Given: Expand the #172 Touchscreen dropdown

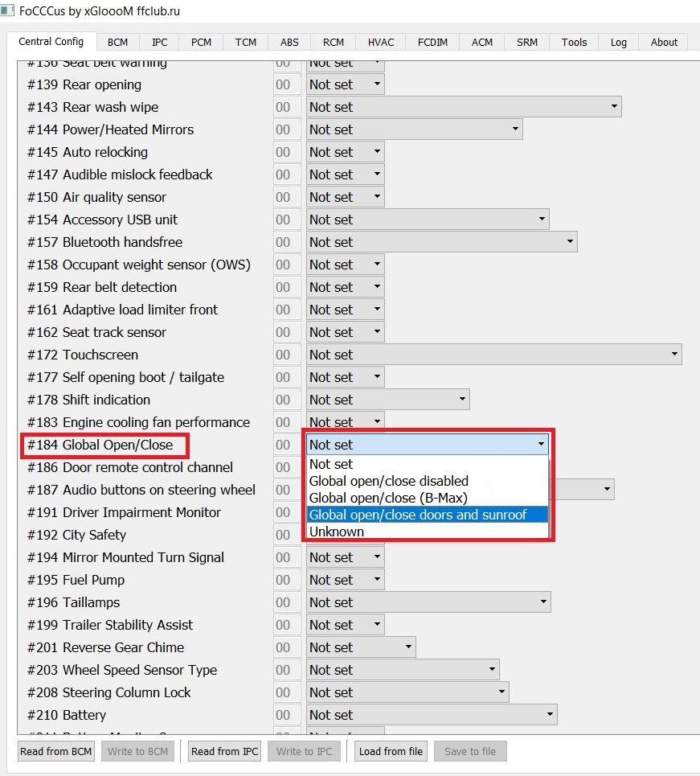Looking at the screenshot, I should coord(493,355).
